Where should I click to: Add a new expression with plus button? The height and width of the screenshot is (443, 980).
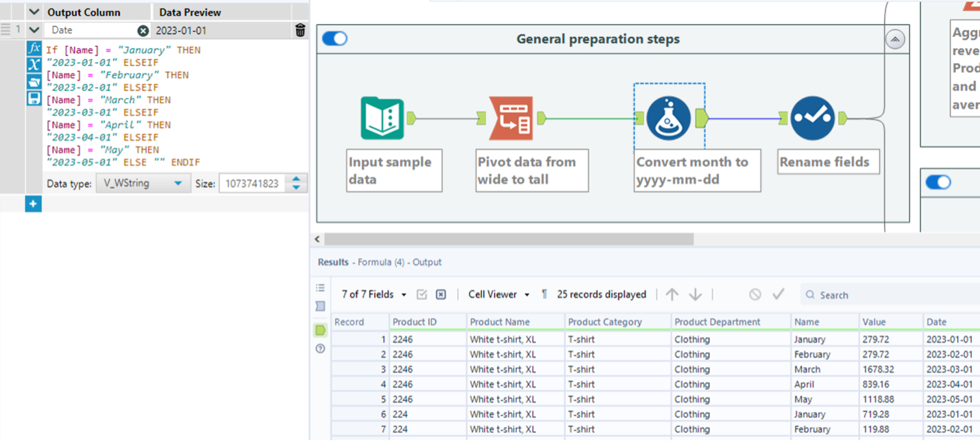pos(33,204)
